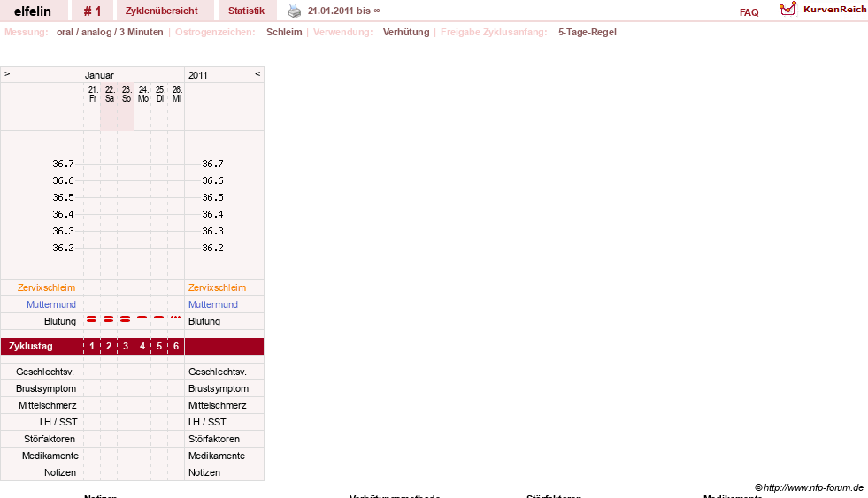Click the right Medikamente row label
Viewport: 868px width, 498px height.
click(217, 456)
